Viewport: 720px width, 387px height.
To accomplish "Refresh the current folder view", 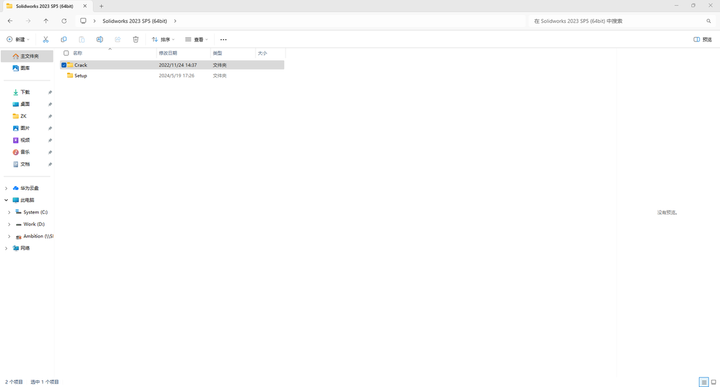I will [x=64, y=21].
